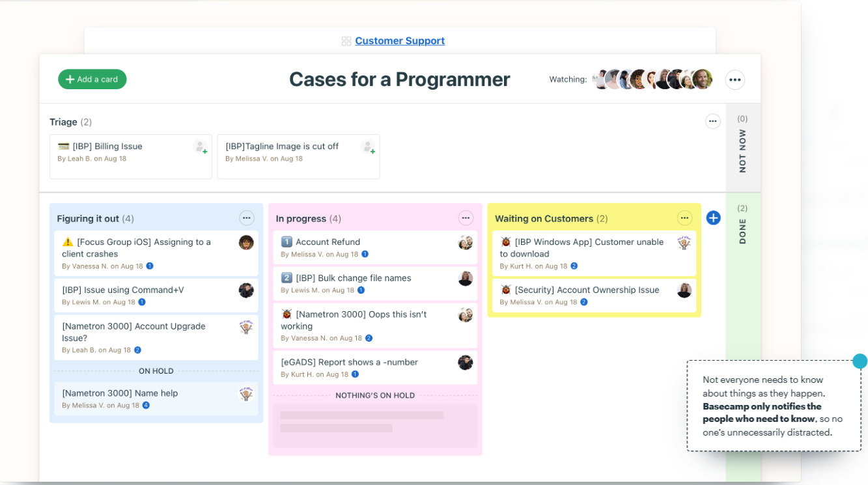Click the assign person icon on Tagline Image card
The height and width of the screenshot is (485, 868).
point(368,148)
